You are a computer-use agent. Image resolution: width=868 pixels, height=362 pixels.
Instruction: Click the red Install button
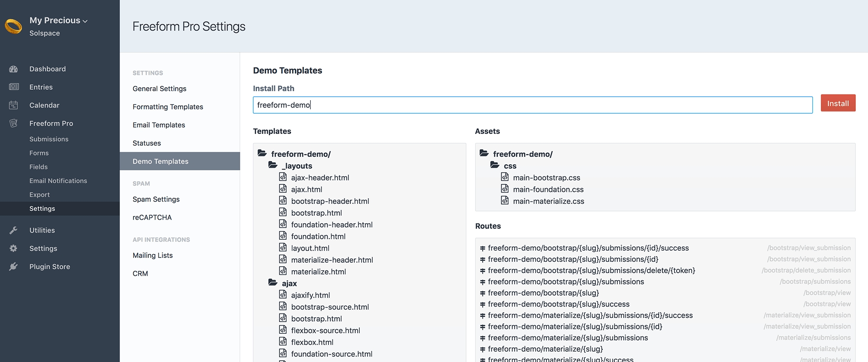838,103
